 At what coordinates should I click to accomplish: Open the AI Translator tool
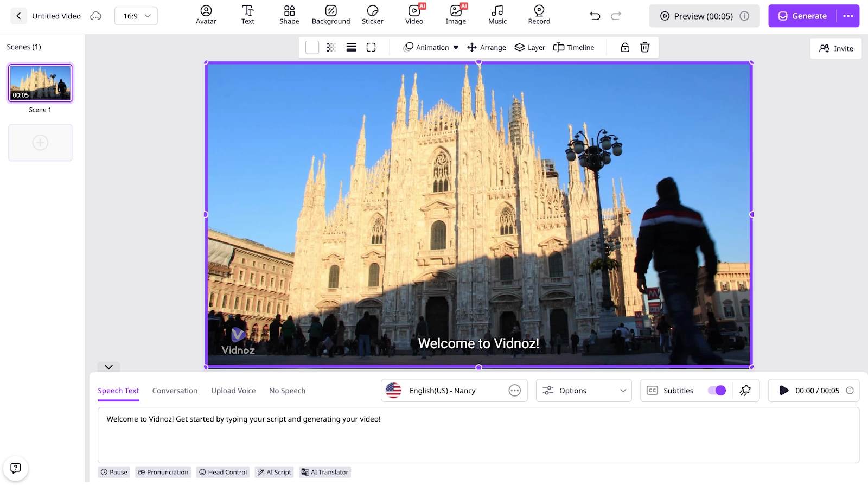point(325,472)
